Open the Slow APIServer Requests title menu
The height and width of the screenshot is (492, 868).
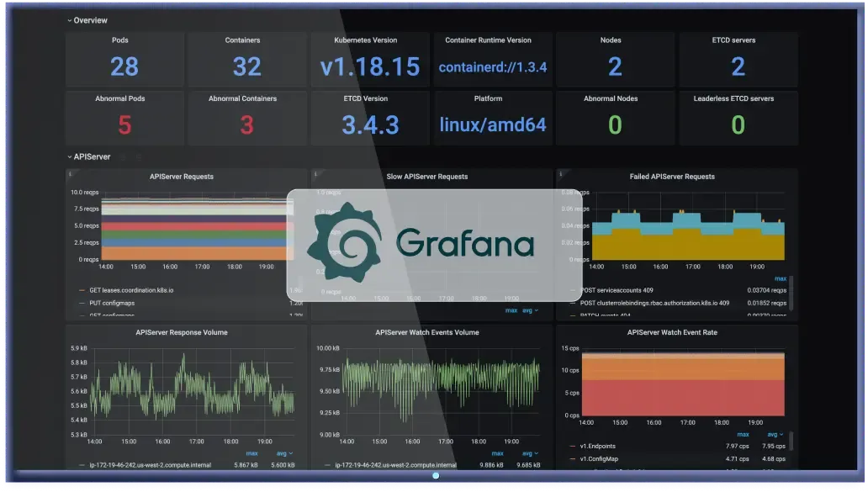click(x=426, y=177)
